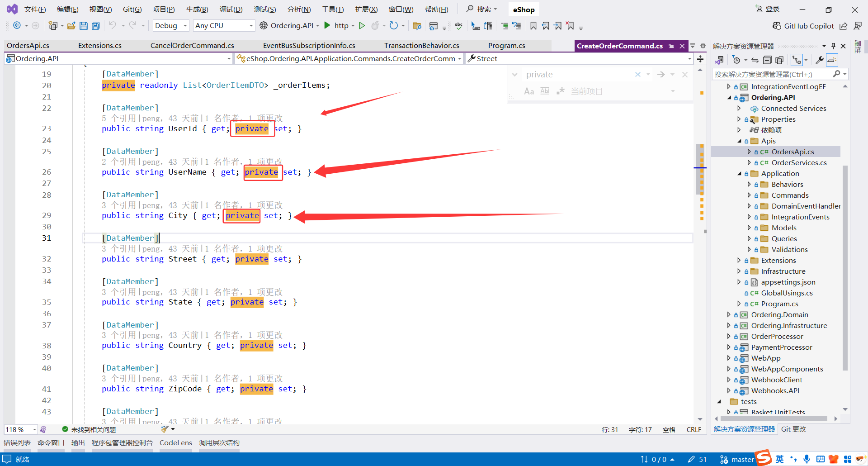Switch to the Program.cs editor tab
868x466 pixels.
(x=507, y=46)
